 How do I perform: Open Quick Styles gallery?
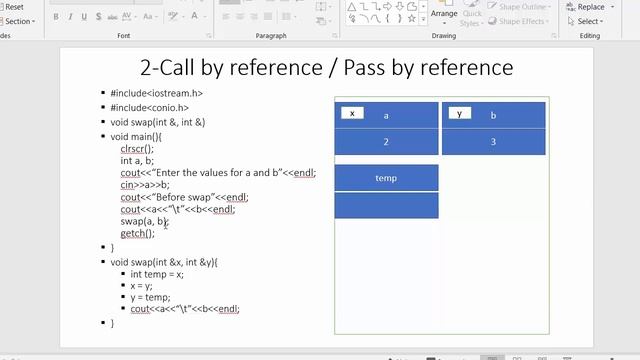pos(472,14)
